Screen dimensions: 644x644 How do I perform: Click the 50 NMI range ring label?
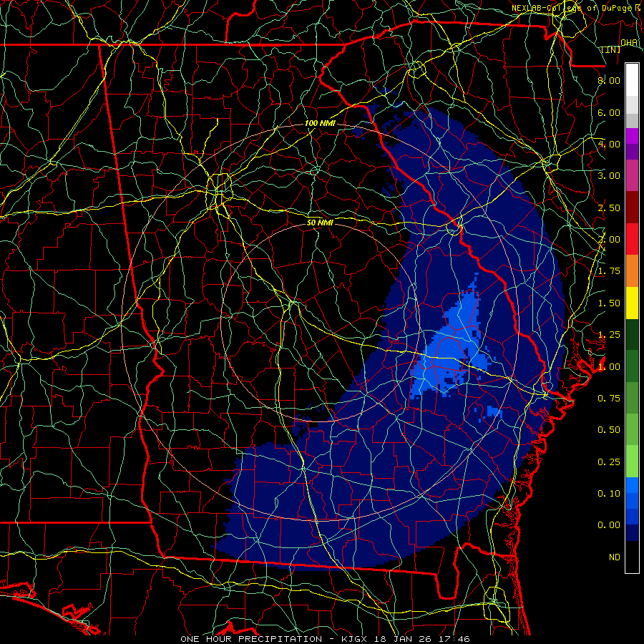pos(320,223)
